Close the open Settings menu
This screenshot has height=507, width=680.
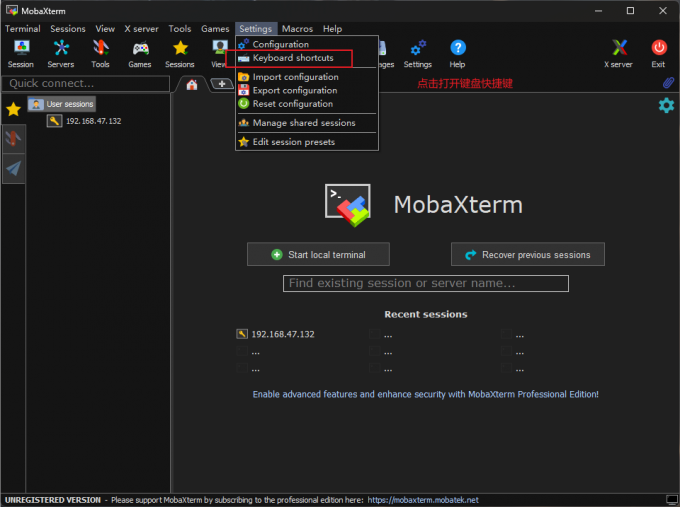(x=255, y=29)
